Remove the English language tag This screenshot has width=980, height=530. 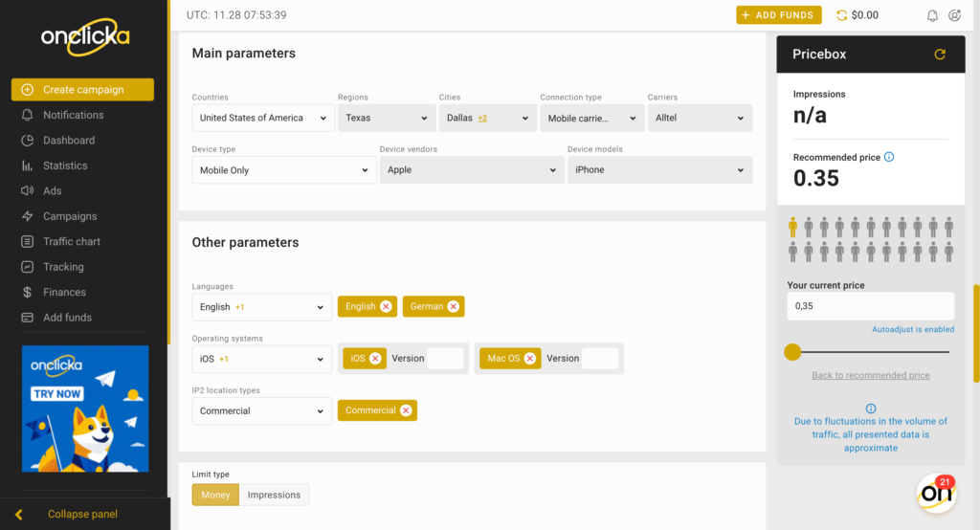pyautogui.click(x=386, y=306)
